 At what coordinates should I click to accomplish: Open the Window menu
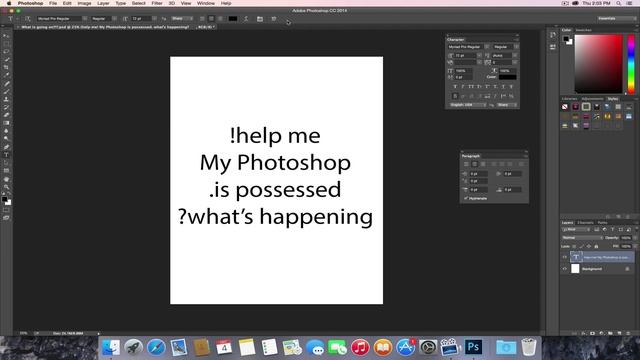pyautogui.click(x=206, y=3)
